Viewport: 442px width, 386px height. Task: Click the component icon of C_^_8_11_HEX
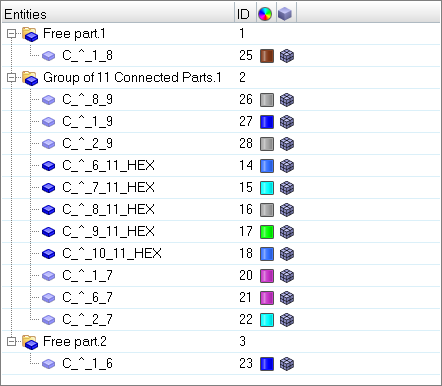tap(49, 210)
